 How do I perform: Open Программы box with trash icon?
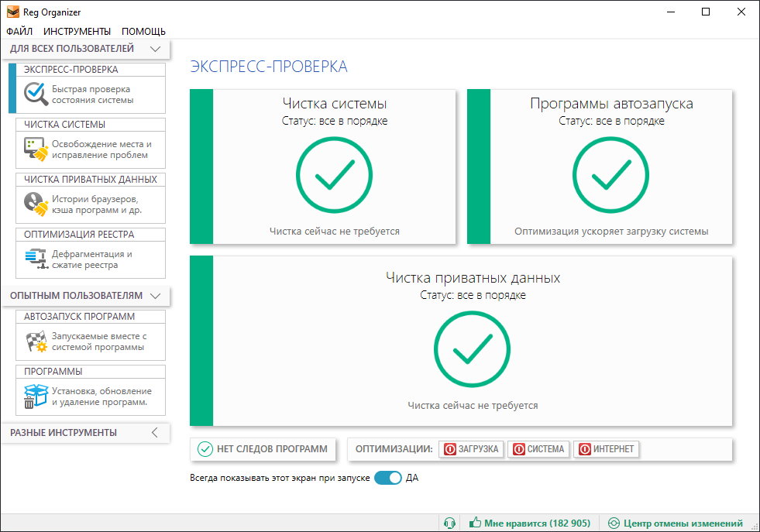coord(36,396)
